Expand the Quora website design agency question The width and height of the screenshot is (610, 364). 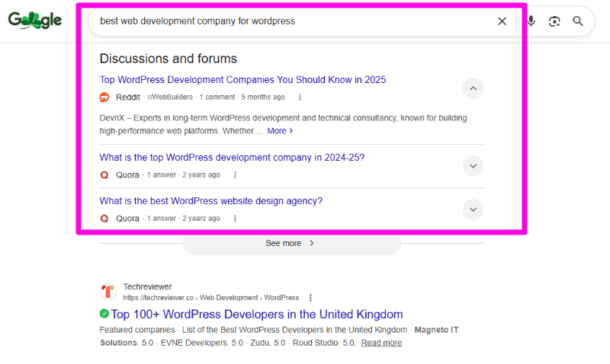click(x=473, y=209)
